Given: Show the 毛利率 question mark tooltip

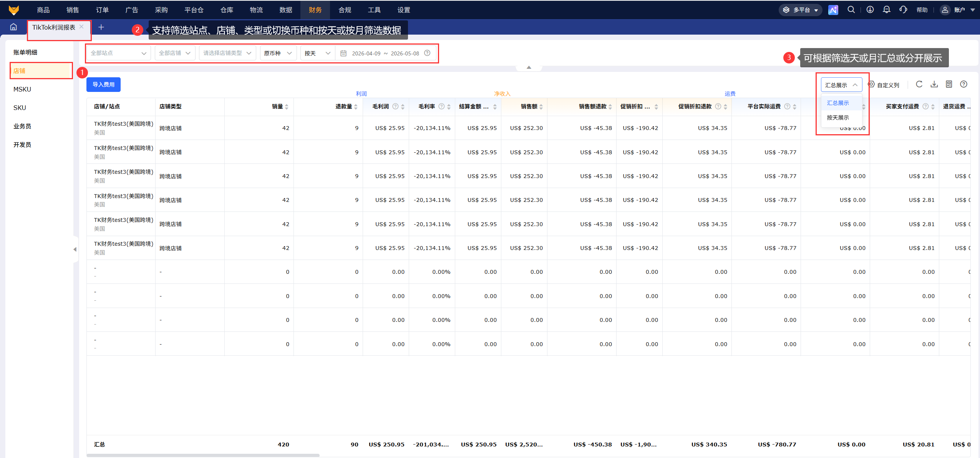Looking at the screenshot, I should 441,107.
